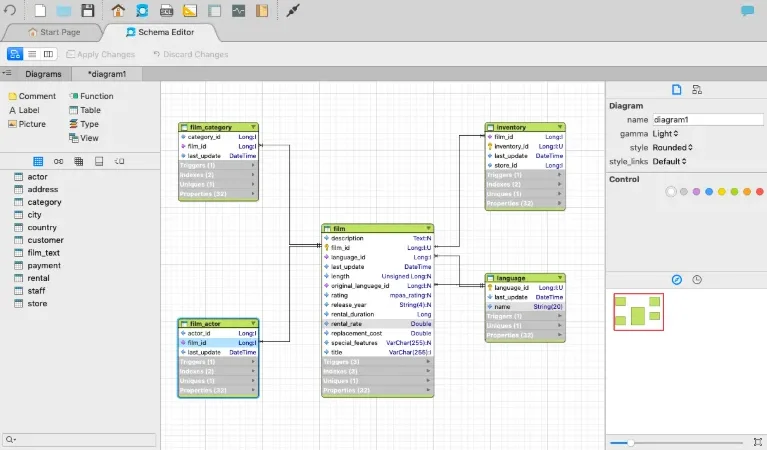Screen dimensions: 767x450
Task: Select the navigator compass icon
Action: [x=677, y=280]
